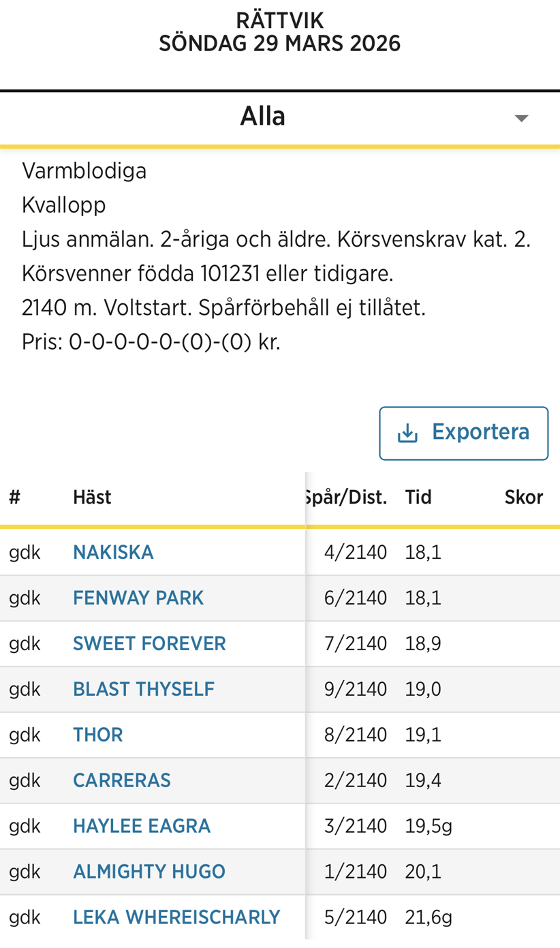Open ALMIGHTY HUGO horse link

[x=149, y=872]
